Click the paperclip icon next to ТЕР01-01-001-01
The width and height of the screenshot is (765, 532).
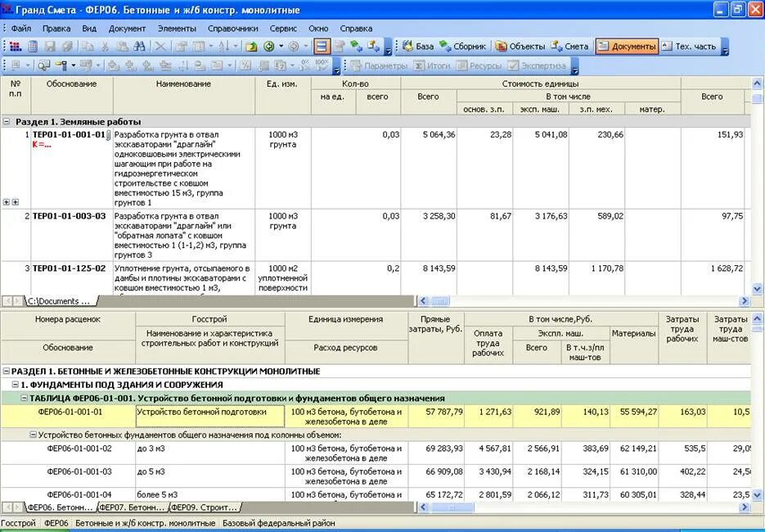pyautogui.click(x=109, y=135)
